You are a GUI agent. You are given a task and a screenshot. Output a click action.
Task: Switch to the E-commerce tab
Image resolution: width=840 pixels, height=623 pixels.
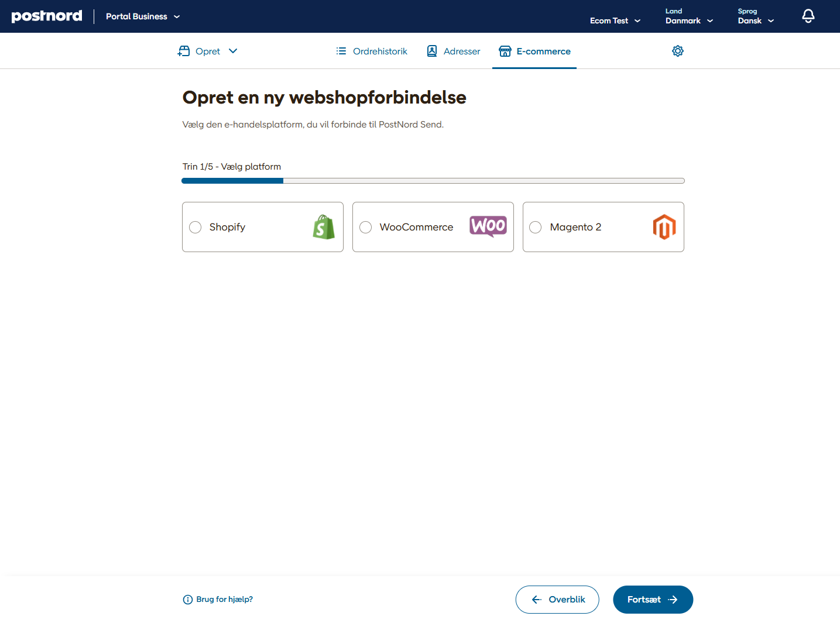534,51
